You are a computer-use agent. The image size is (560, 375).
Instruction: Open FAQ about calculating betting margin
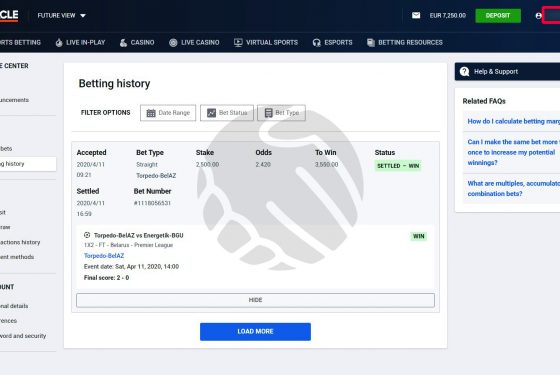pyautogui.click(x=514, y=121)
